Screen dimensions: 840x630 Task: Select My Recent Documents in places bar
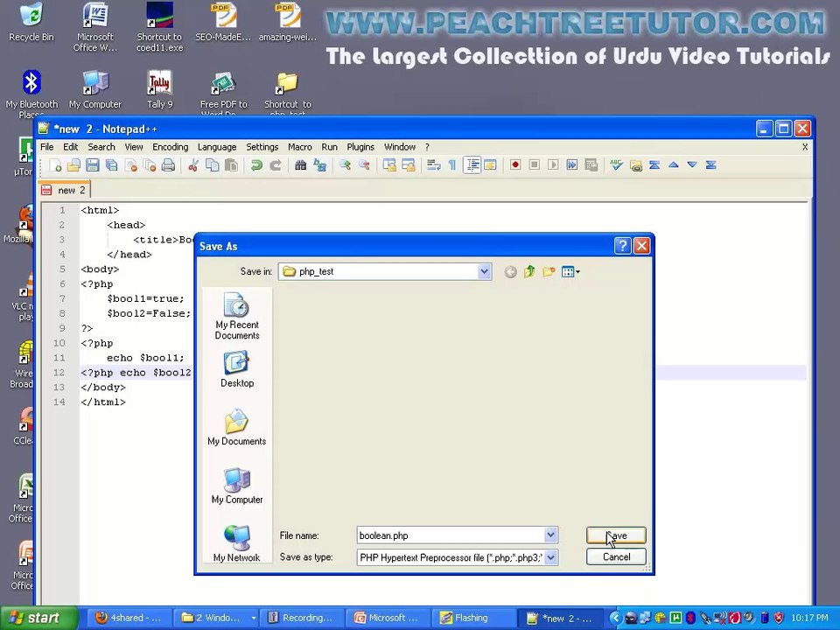237,316
